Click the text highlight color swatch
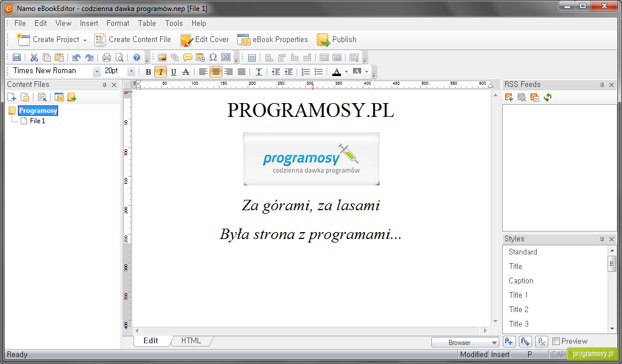Image resolution: width=622 pixels, height=364 pixels. coord(357,72)
